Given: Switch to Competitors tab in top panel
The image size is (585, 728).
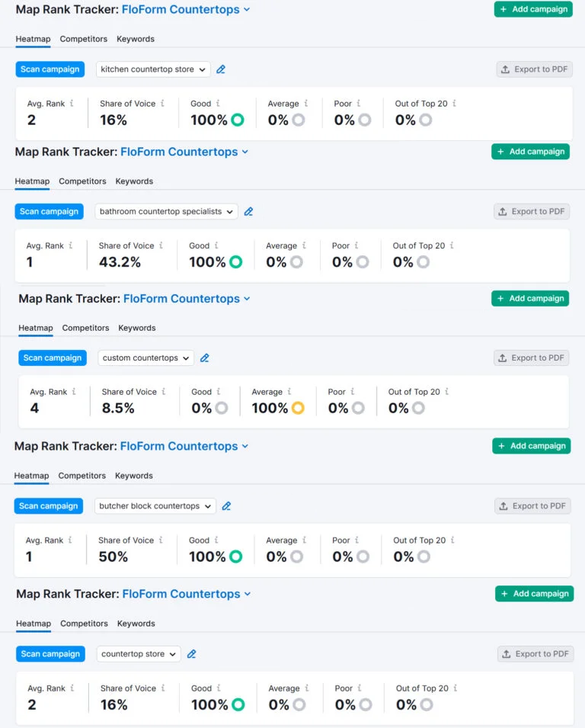Looking at the screenshot, I should pyautogui.click(x=83, y=39).
